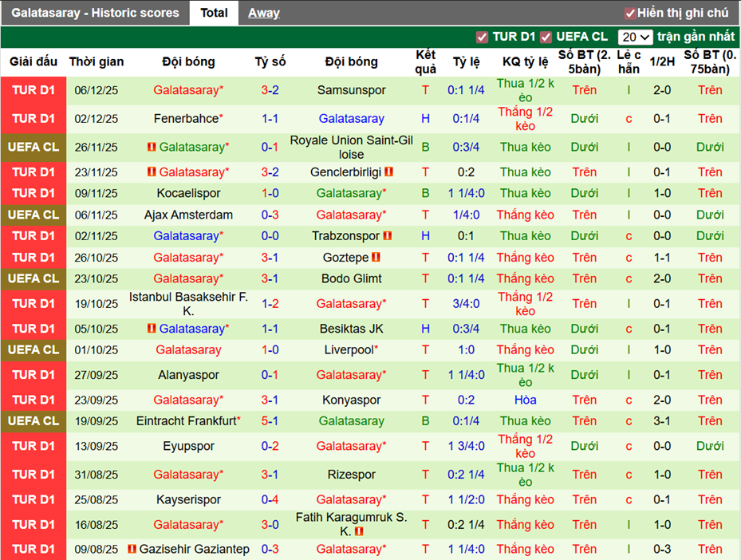Open the Liverpool team link
This screenshot has width=741, height=560.
(x=349, y=349)
